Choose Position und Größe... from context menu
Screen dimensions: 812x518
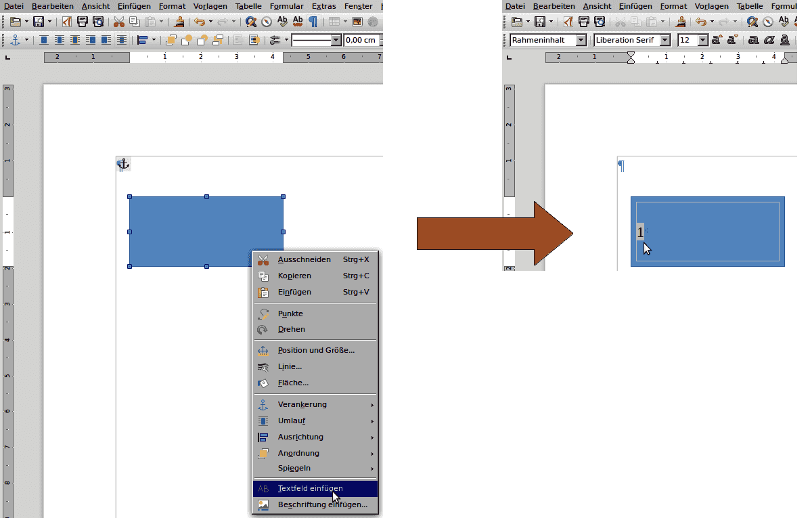(315, 350)
